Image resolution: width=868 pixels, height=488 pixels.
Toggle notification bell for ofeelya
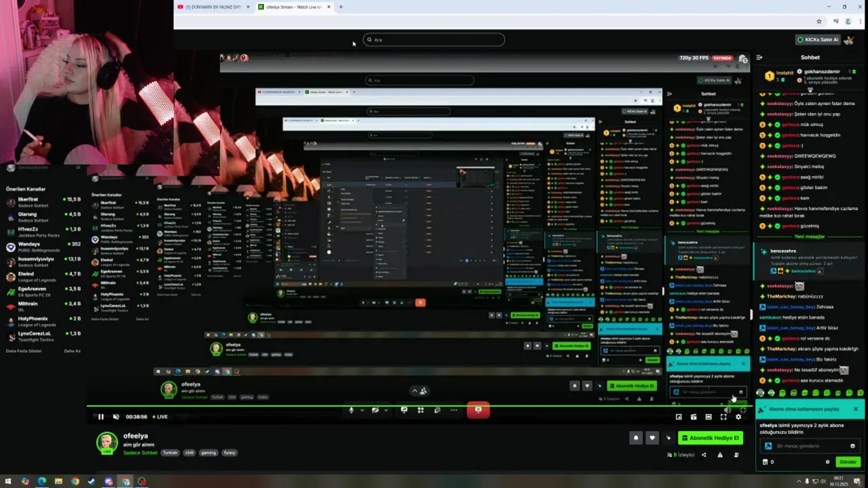coord(635,438)
